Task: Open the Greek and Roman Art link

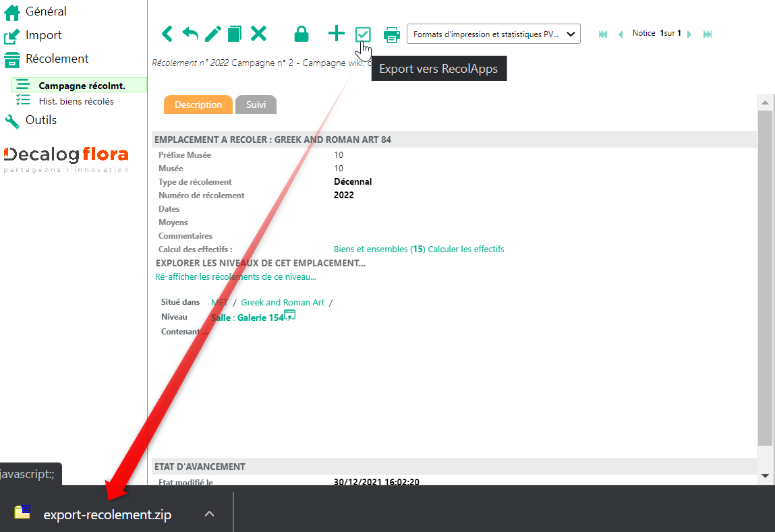Action: (x=283, y=303)
